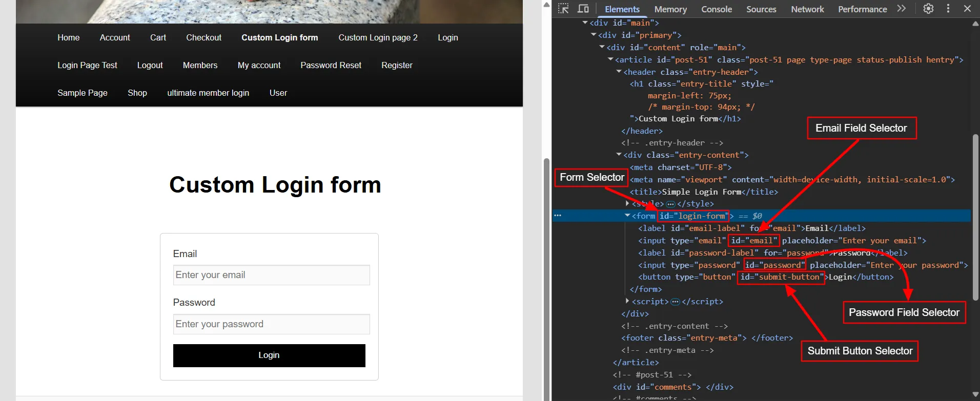Open DevTools settings gear

(x=928, y=9)
